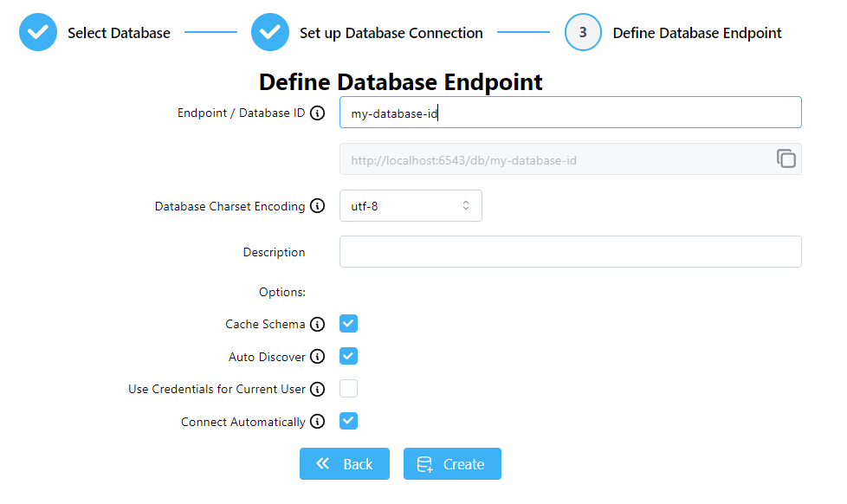The height and width of the screenshot is (504, 847).
Task: Click the Description input field
Action: [570, 252]
